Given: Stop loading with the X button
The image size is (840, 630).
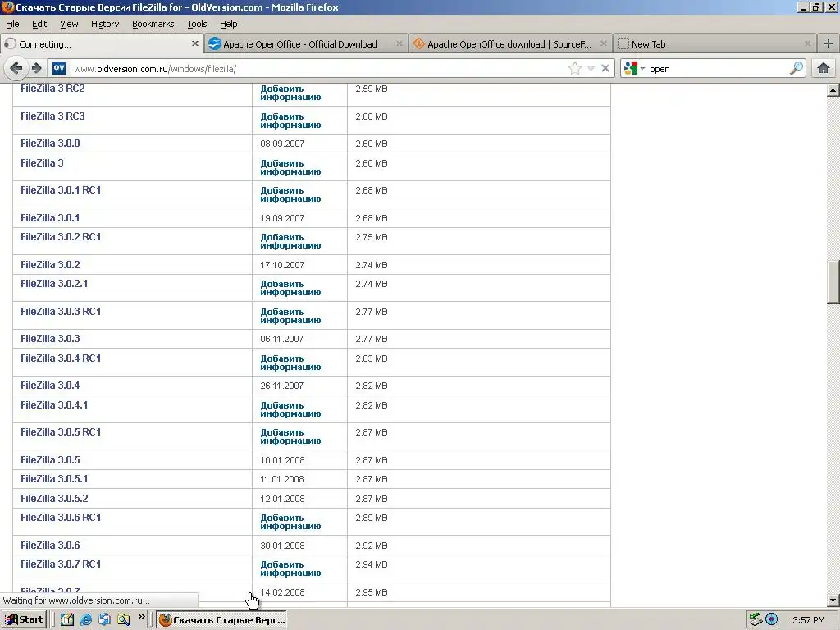Looking at the screenshot, I should point(605,68).
